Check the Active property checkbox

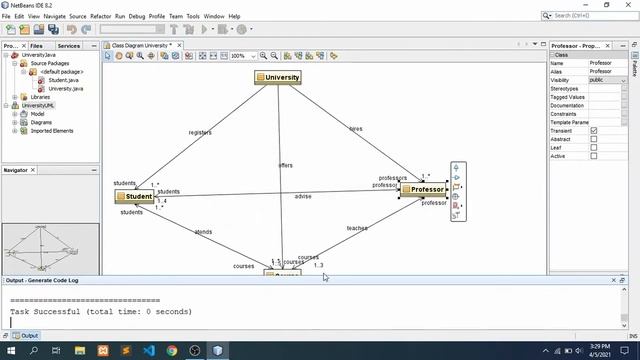594,156
